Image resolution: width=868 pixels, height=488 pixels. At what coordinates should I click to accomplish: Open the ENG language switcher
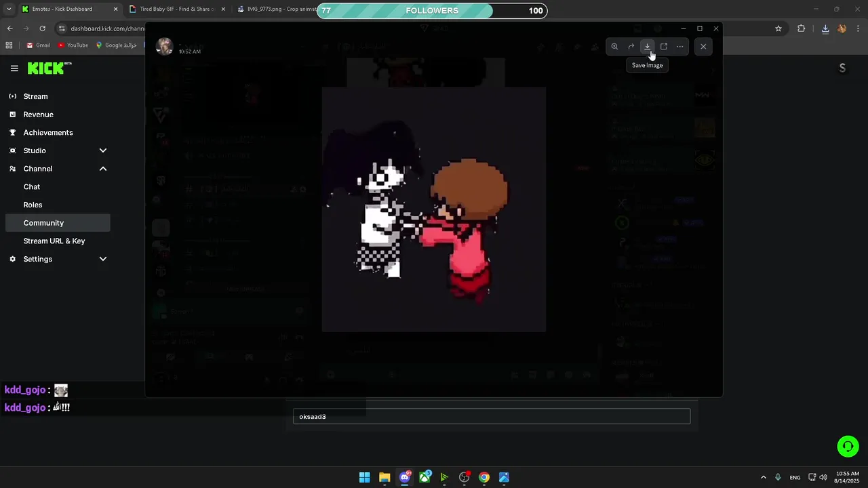(x=795, y=477)
